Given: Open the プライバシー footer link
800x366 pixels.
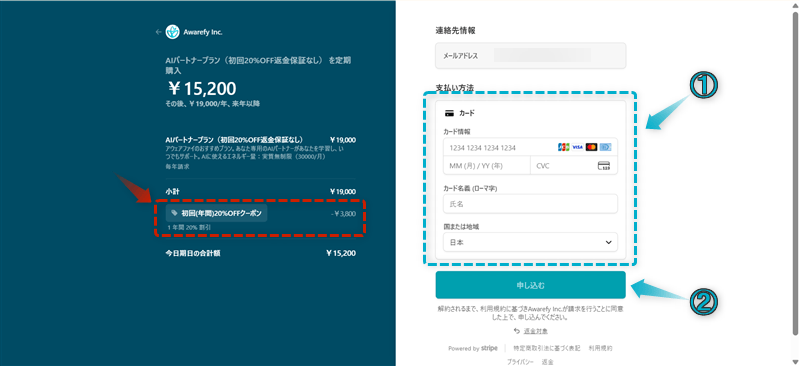Looking at the screenshot, I should pos(520,362).
